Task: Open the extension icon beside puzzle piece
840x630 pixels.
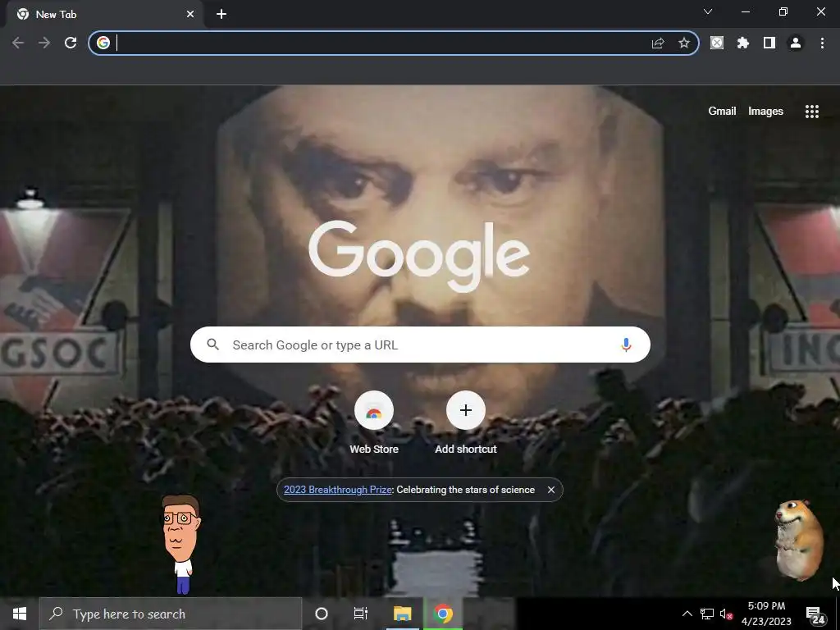Action: [x=717, y=43]
